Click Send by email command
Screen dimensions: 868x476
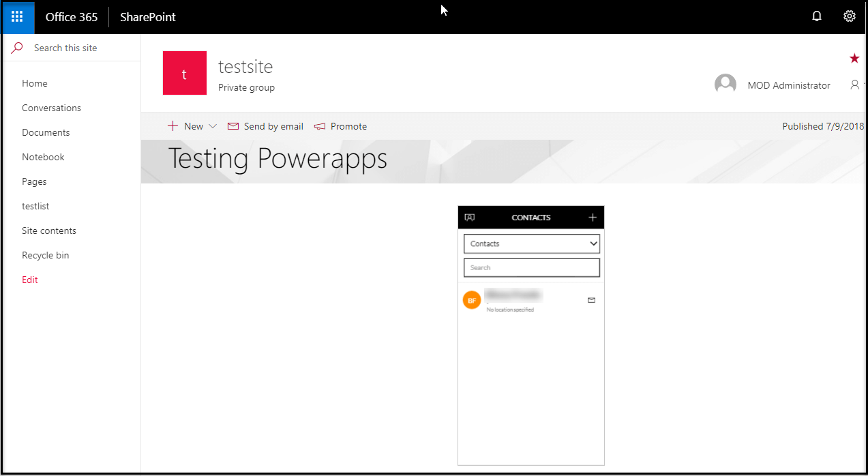pos(266,126)
